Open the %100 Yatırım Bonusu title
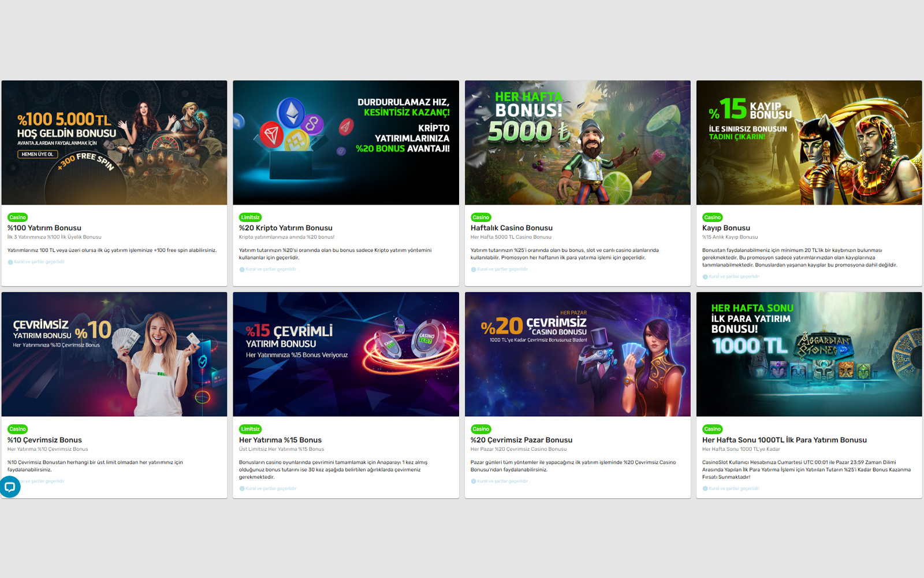The width and height of the screenshot is (924, 578). (44, 228)
